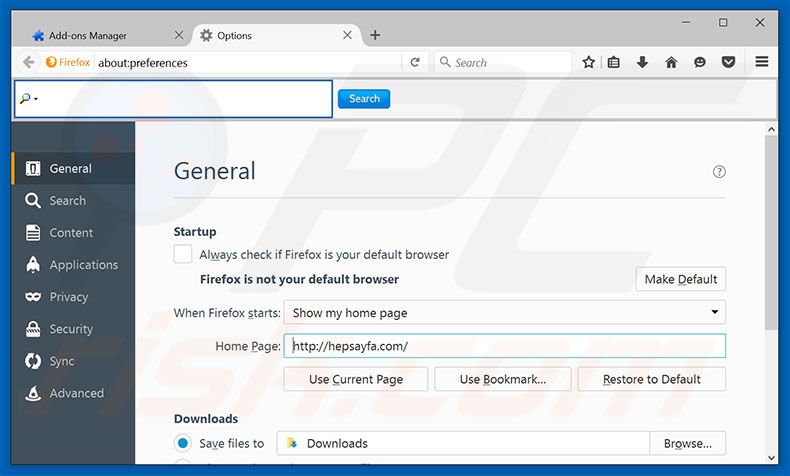Open a new tab with plus icon
This screenshot has width=790, height=476.
tap(375, 35)
